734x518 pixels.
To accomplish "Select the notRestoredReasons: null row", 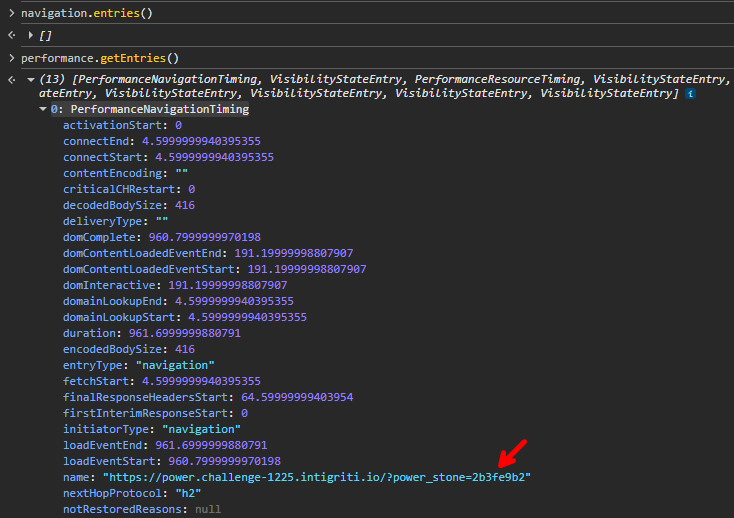I will (x=142, y=509).
